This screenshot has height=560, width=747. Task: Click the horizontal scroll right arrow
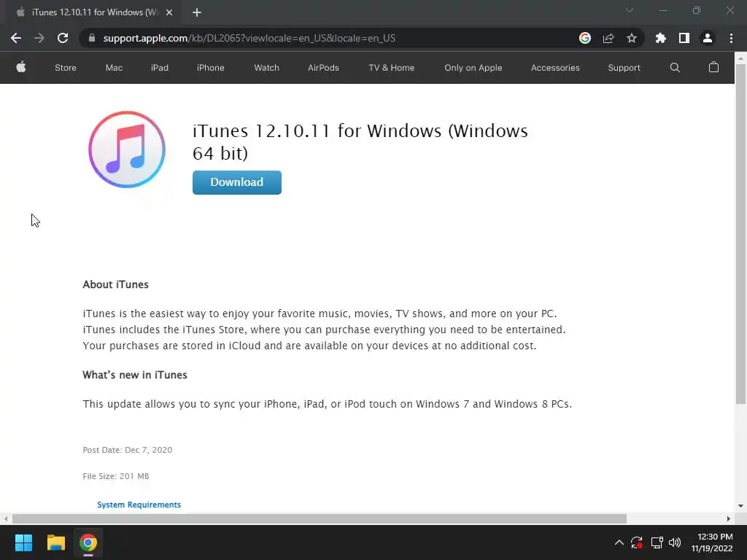[729, 518]
